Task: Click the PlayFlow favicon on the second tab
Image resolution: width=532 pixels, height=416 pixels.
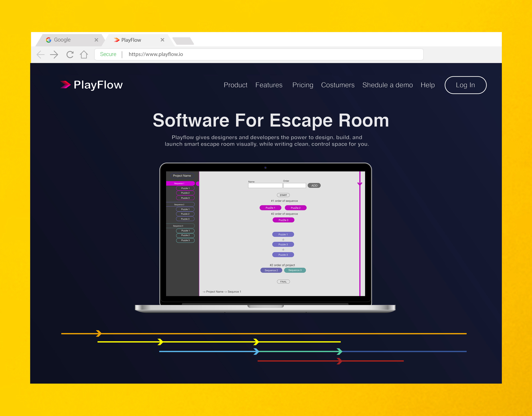Action: click(117, 40)
